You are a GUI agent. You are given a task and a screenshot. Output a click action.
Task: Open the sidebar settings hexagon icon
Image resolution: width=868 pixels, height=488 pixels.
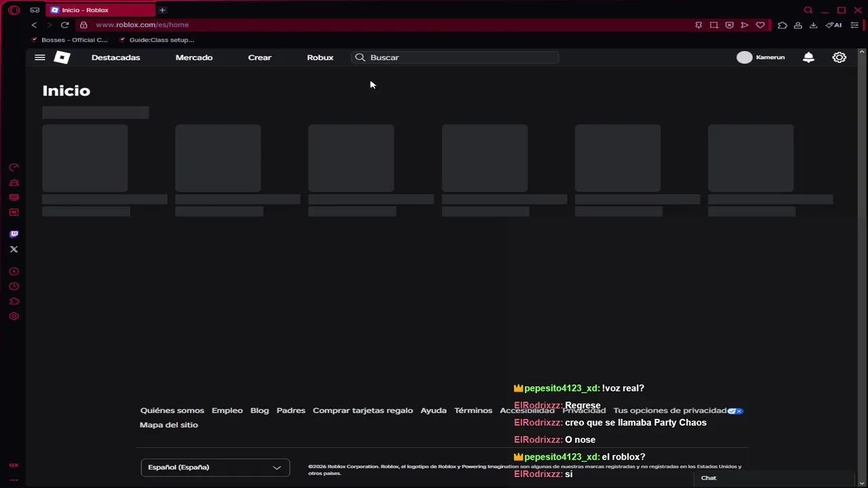(x=14, y=317)
